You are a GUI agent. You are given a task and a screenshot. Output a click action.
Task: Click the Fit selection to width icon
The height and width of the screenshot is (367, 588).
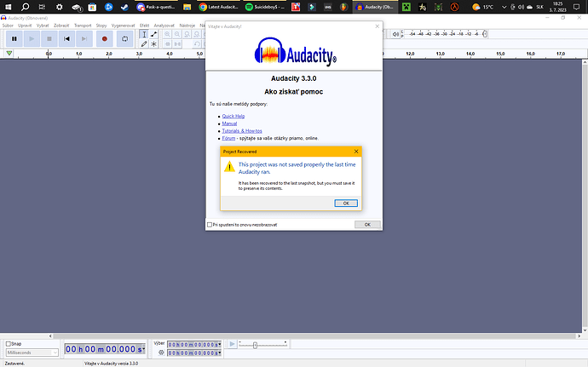pyautogui.click(x=187, y=34)
